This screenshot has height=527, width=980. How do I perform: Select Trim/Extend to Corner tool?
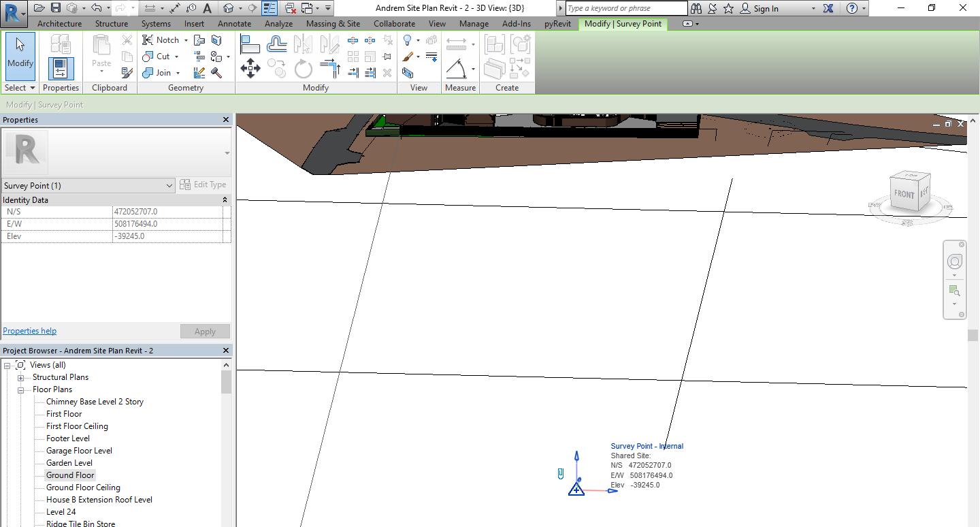click(x=330, y=68)
